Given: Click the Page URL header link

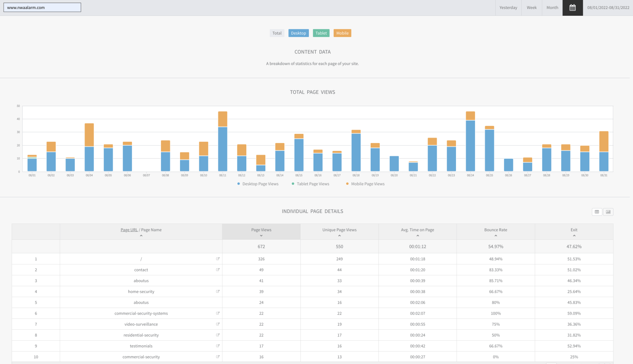Looking at the screenshot, I should 129,230.
